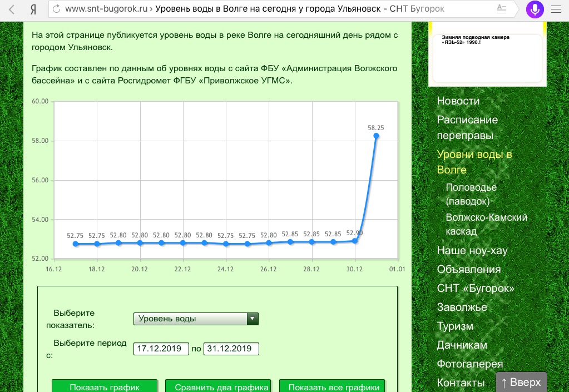This screenshot has height=392, width=569.
Task: Open the browser hamburger menu
Action: click(x=556, y=9)
